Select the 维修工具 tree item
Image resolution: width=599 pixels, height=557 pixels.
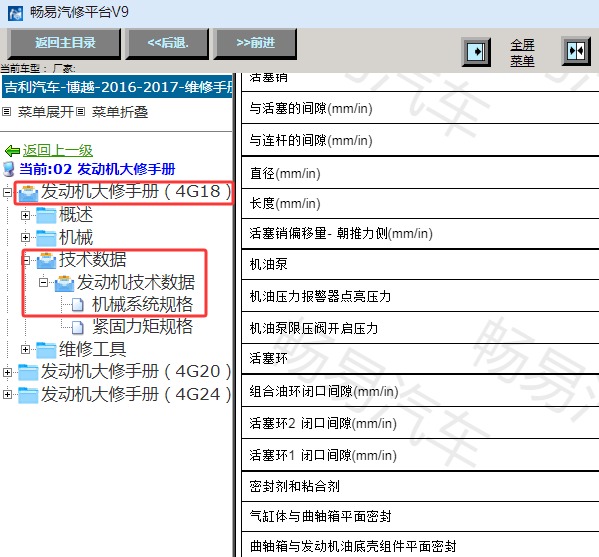[x=92, y=349]
